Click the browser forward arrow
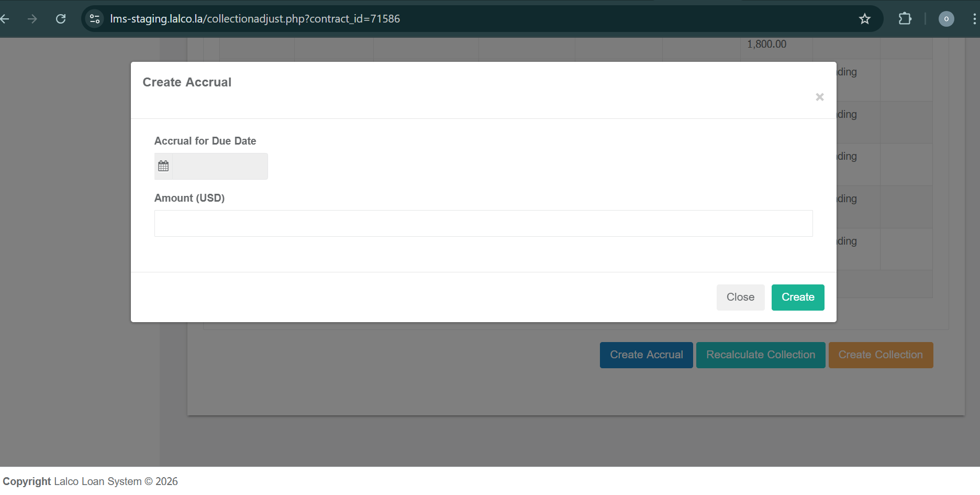The width and height of the screenshot is (980, 495). [x=32, y=19]
